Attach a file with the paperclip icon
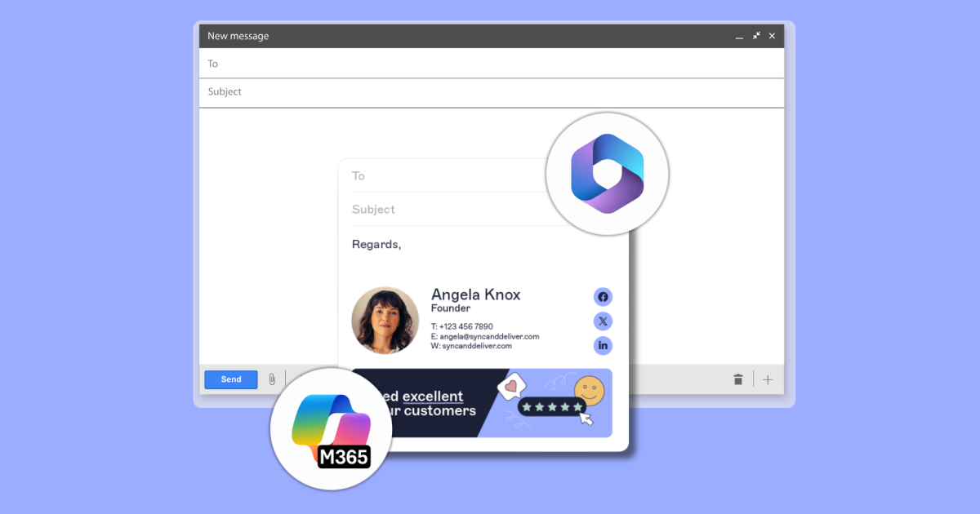The width and height of the screenshot is (980, 514). pos(272,379)
